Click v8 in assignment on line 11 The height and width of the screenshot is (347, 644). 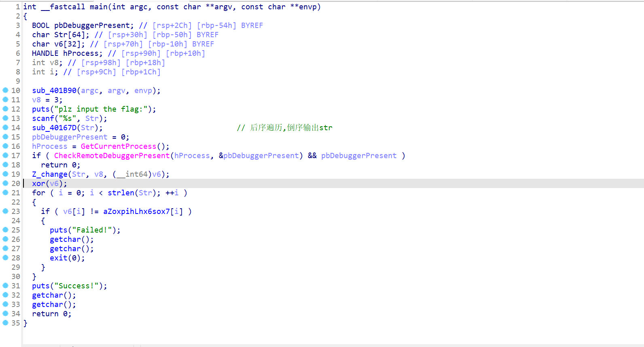36,100
